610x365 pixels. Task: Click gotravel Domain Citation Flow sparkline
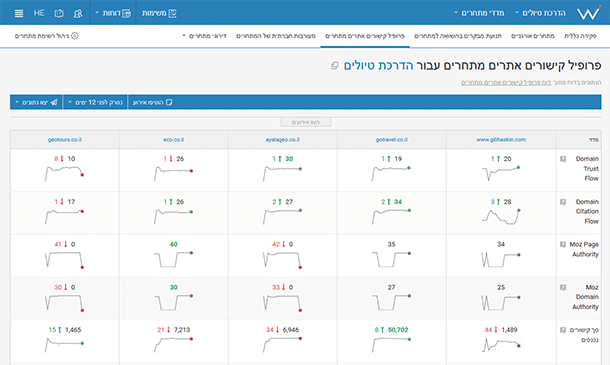coord(392,216)
